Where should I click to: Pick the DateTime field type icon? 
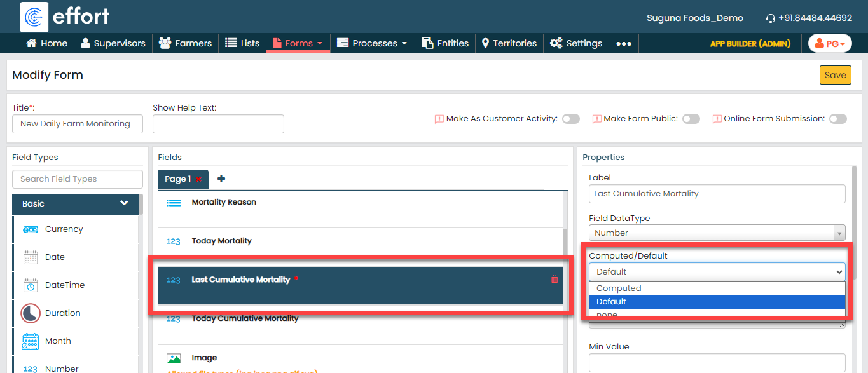(x=31, y=285)
